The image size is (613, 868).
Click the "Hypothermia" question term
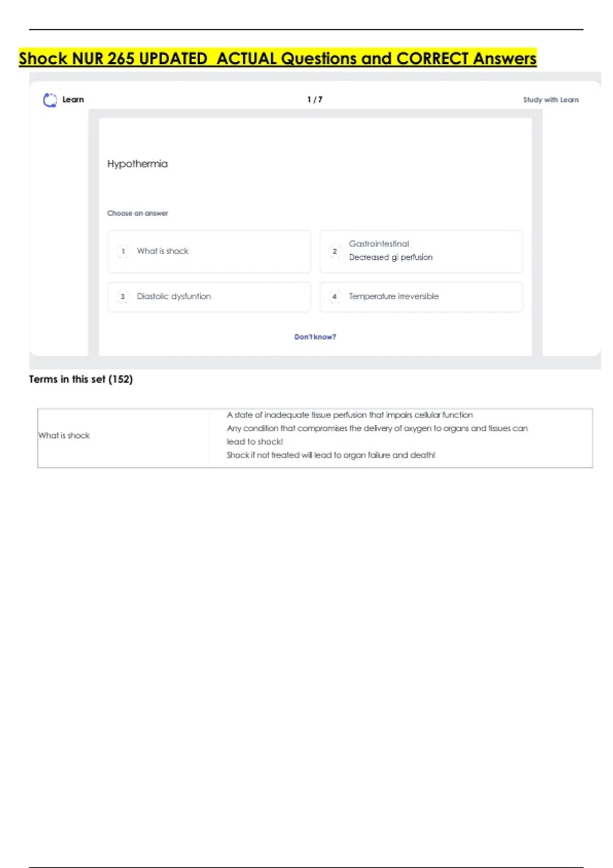coord(137,164)
